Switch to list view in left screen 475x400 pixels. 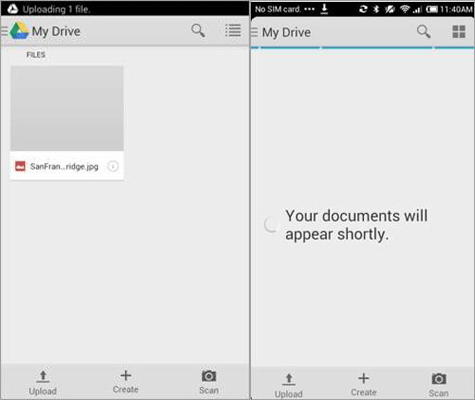point(233,30)
